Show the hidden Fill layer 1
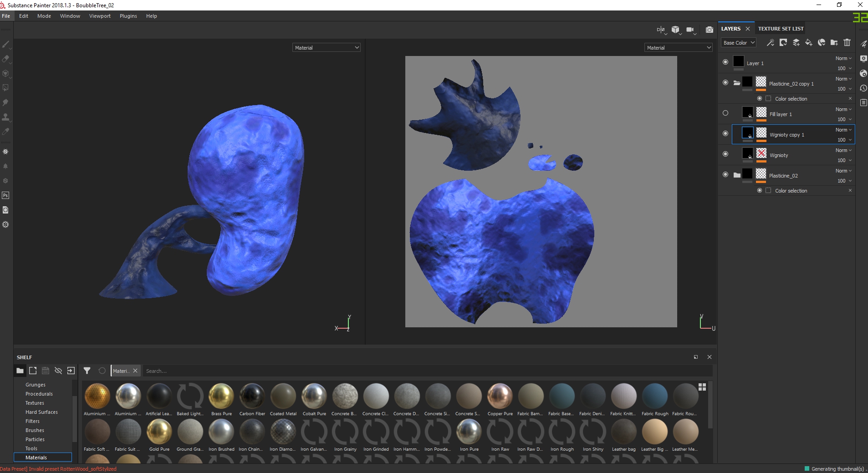Viewport: 868px width, 473px height. point(725,113)
